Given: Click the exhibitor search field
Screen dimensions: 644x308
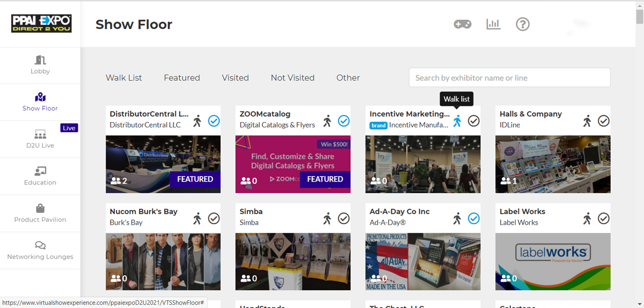Looking at the screenshot, I should [509, 78].
